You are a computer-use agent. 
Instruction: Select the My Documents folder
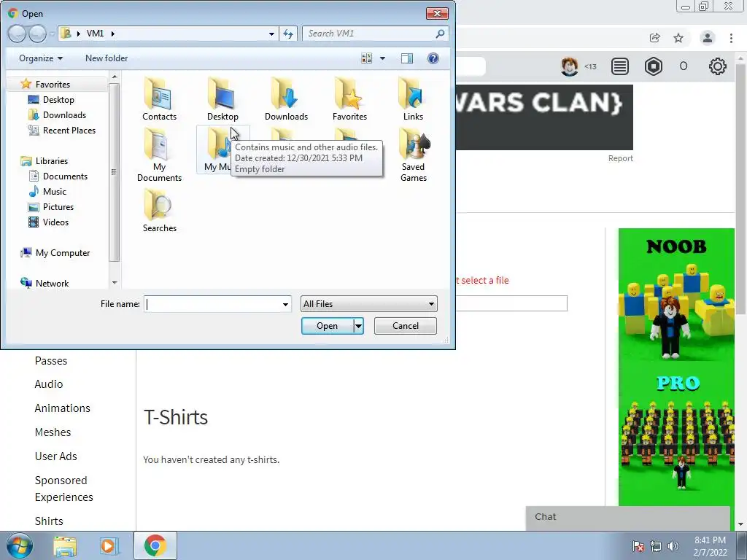point(159,155)
